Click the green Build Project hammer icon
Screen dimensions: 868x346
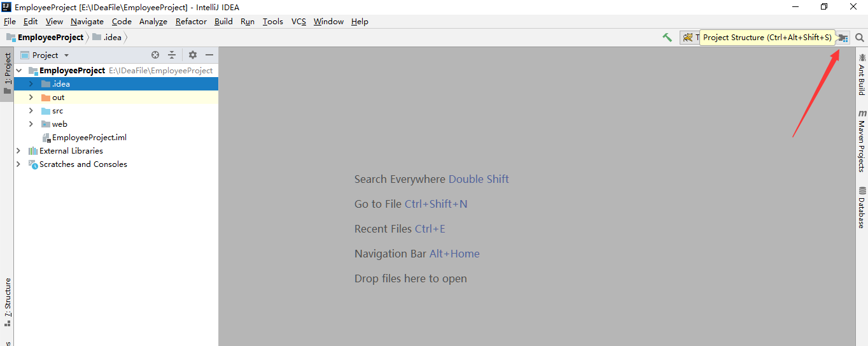[667, 38]
